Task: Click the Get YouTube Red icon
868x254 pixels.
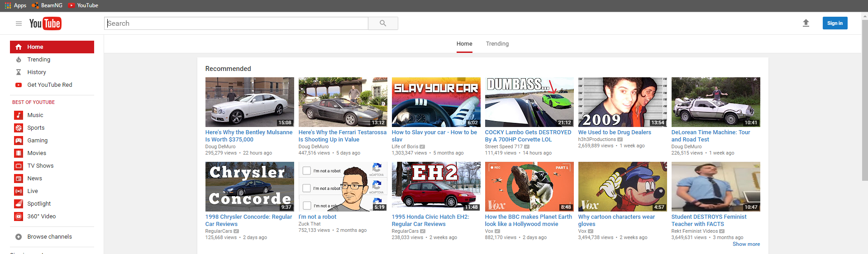Action: click(x=19, y=85)
